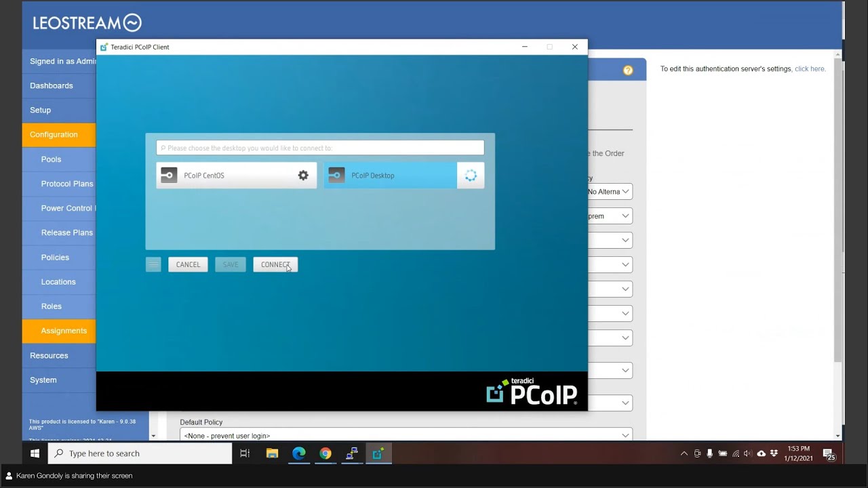The width and height of the screenshot is (868, 488).
Task: Click the PCoIP Client taskbar icon
Action: coord(378,453)
